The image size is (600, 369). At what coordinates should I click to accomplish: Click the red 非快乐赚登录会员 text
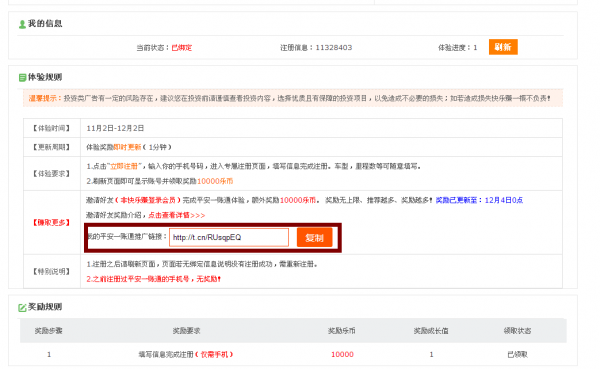coord(148,200)
